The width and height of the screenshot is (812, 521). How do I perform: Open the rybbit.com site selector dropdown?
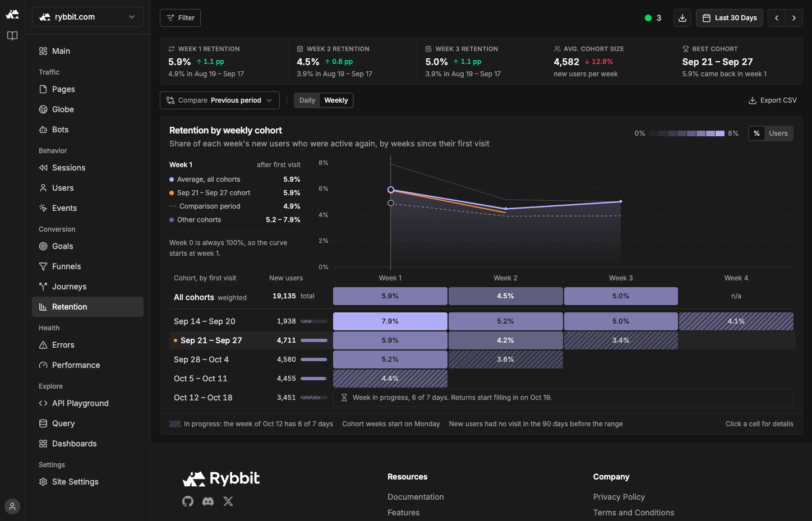(87, 17)
